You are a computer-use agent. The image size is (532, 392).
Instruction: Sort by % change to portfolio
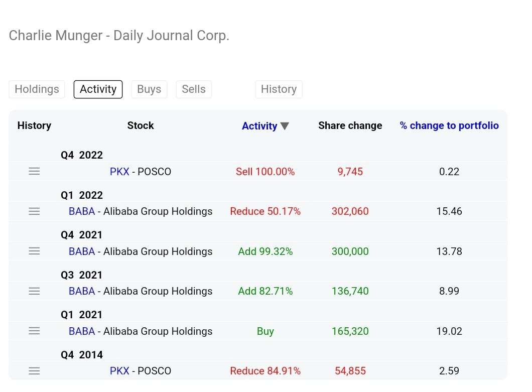tap(449, 125)
